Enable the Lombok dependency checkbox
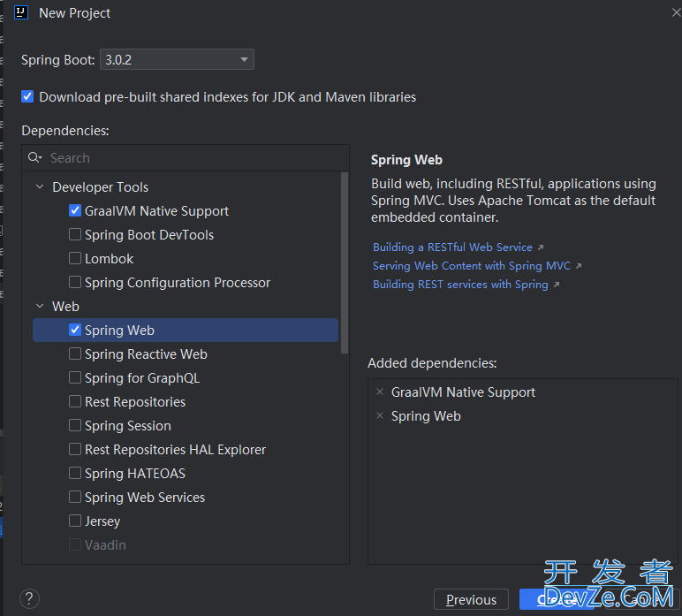 click(x=75, y=258)
